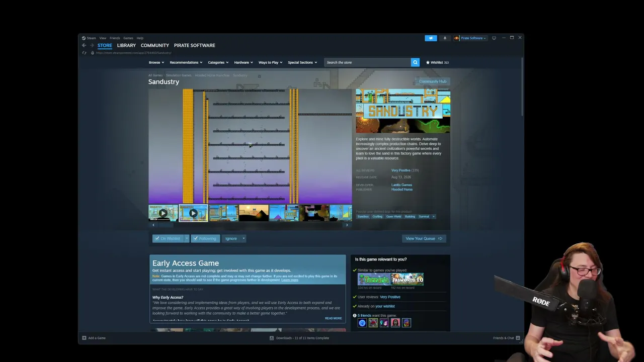
Task: Play the second trailer thumbnail
Action: pos(193,213)
